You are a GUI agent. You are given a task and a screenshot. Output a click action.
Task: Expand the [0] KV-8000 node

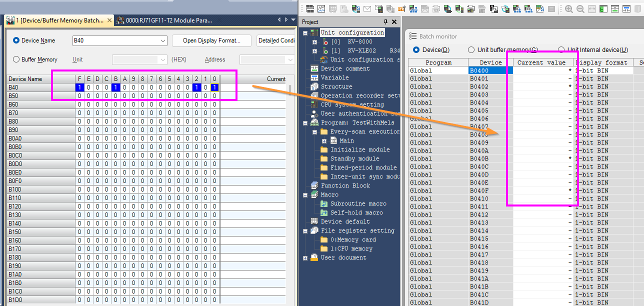[314, 41]
